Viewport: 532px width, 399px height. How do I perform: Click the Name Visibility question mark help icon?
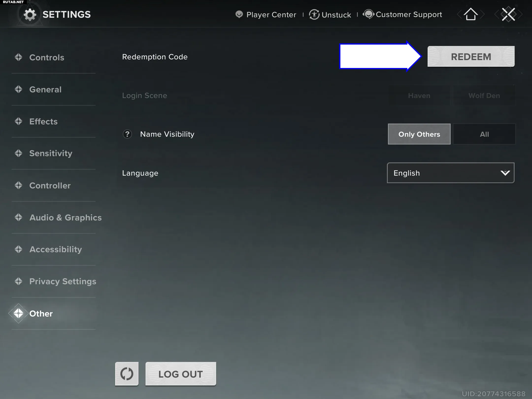[127, 134]
